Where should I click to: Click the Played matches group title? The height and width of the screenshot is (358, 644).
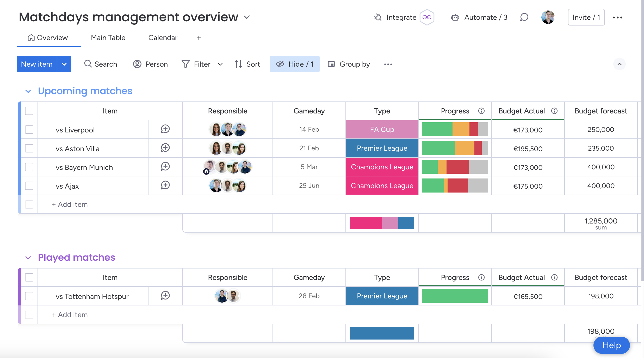pos(77,257)
